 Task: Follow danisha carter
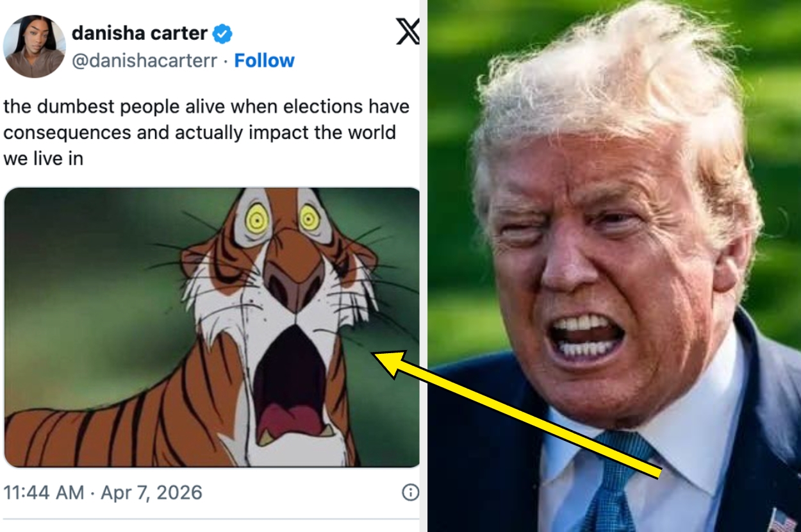[264, 60]
